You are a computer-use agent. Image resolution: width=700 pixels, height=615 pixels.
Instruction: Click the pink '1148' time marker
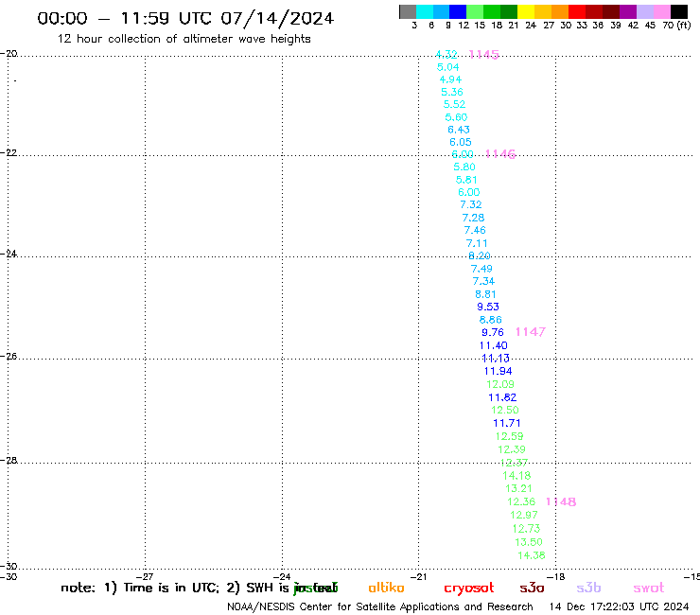coord(561,502)
